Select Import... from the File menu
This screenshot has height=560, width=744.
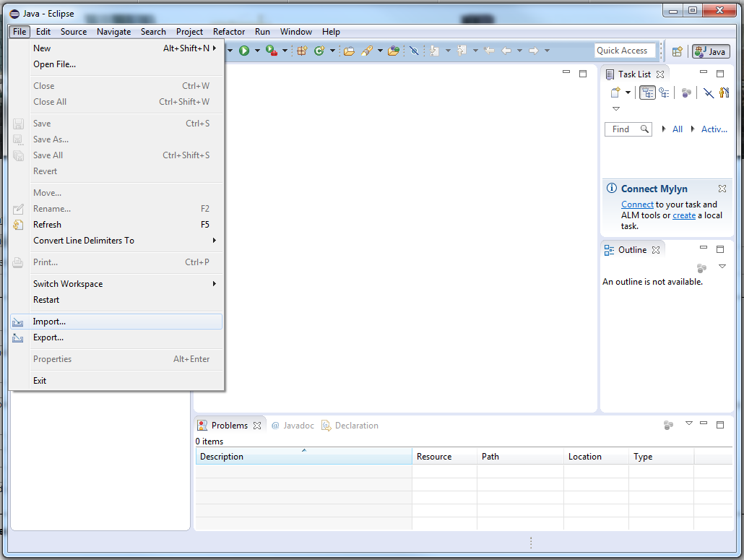49,322
